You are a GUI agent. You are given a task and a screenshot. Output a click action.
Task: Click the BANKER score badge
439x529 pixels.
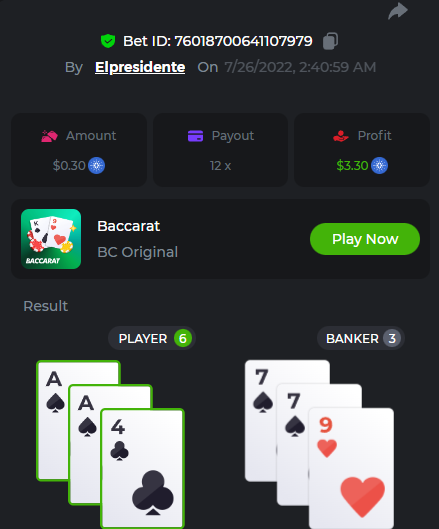click(x=392, y=338)
